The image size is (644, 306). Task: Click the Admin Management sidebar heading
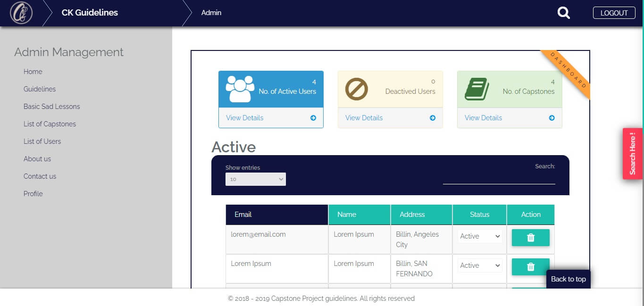point(69,52)
